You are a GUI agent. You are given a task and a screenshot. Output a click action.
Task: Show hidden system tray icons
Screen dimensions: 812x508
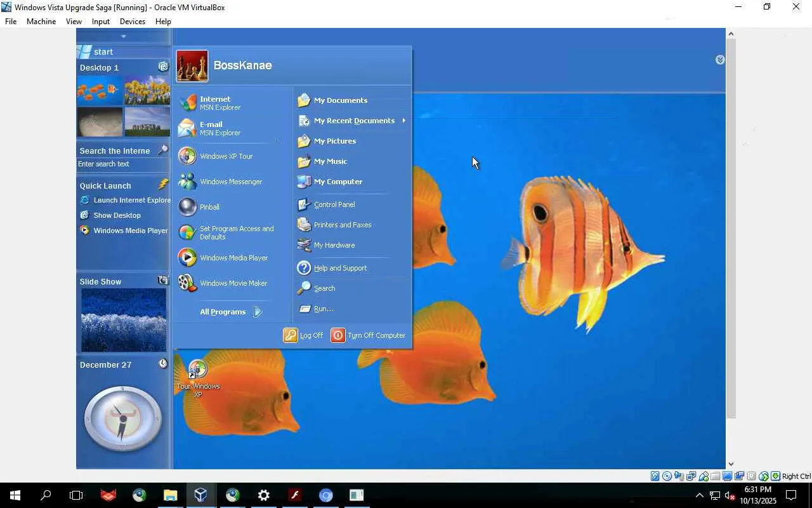pyautogui.click(x=700, y=495)
